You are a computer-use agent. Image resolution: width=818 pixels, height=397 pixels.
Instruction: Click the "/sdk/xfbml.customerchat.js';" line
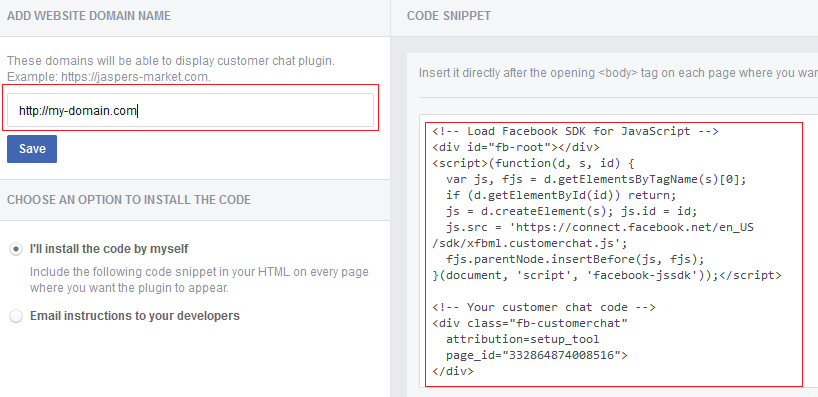[530, 244]
